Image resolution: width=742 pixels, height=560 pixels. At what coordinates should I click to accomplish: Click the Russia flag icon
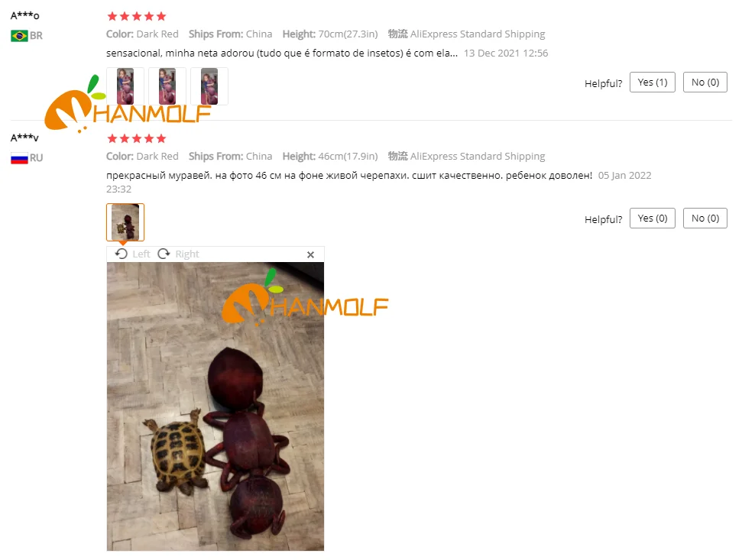coord(19,158)
